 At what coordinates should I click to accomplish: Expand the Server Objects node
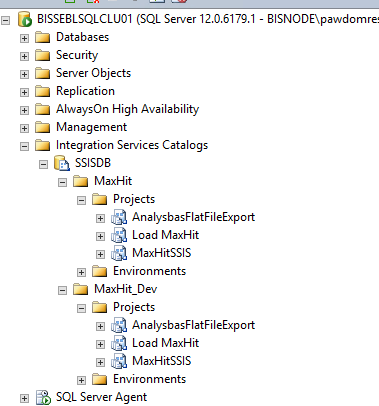click(24, 74)
